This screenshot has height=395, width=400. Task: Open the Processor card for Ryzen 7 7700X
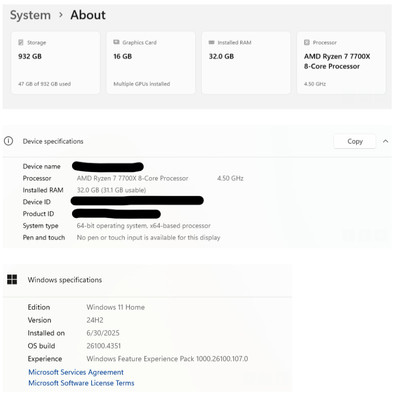point(341,63)
